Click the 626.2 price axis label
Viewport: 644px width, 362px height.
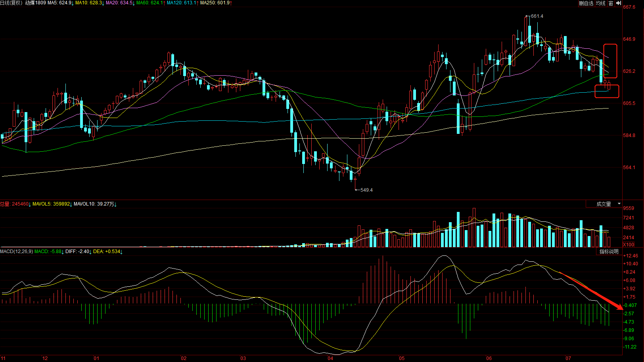click(629, 71)
